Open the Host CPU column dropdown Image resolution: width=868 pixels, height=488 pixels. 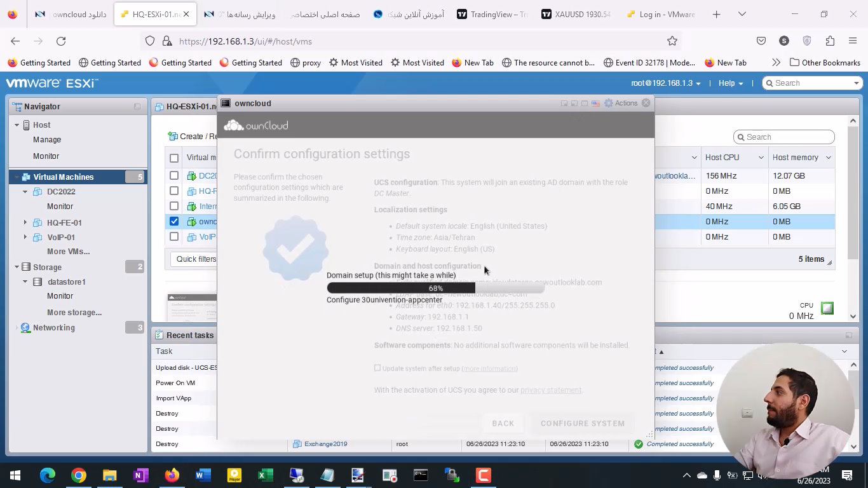[x=761, y=158]
